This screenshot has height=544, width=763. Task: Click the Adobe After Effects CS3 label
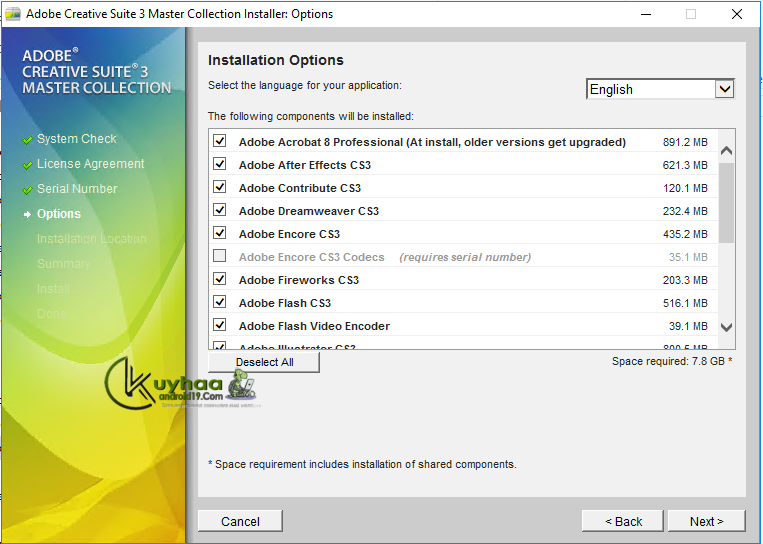[x=305, y=165]
